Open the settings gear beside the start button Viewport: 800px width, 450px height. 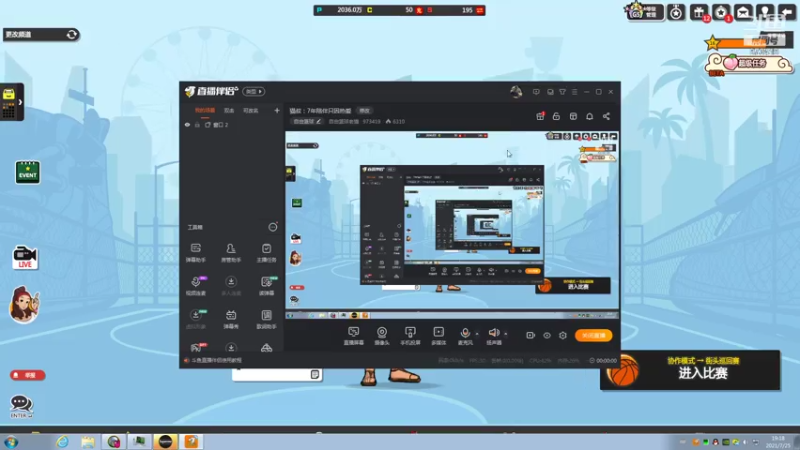pyautogui.click(x=563, y=335)
